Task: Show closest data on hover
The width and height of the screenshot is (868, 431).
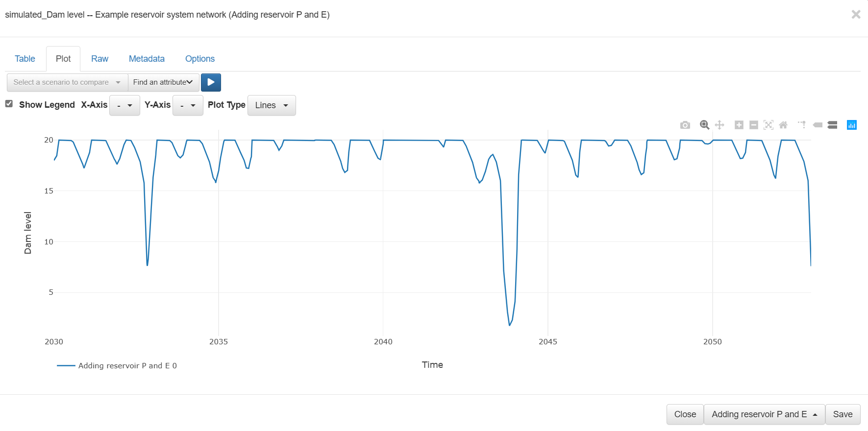Action: tap(818, 125)
